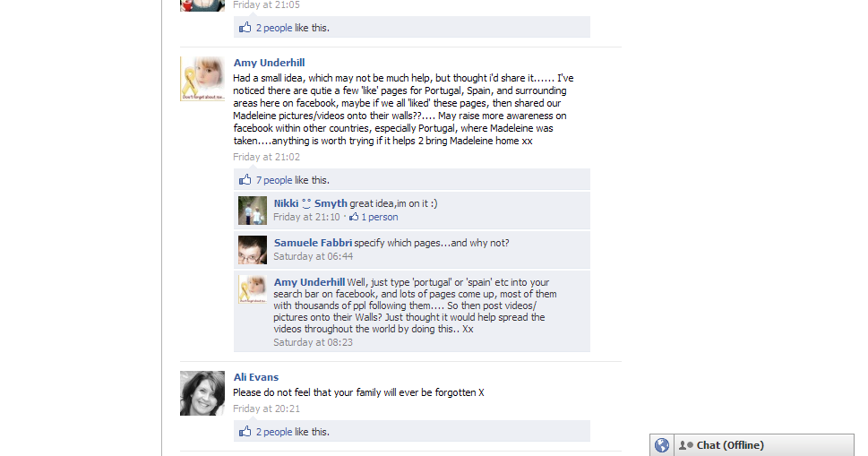Click Nikki Smyth's comment avatar
868x456 pixels.
[x=253, y=211]
